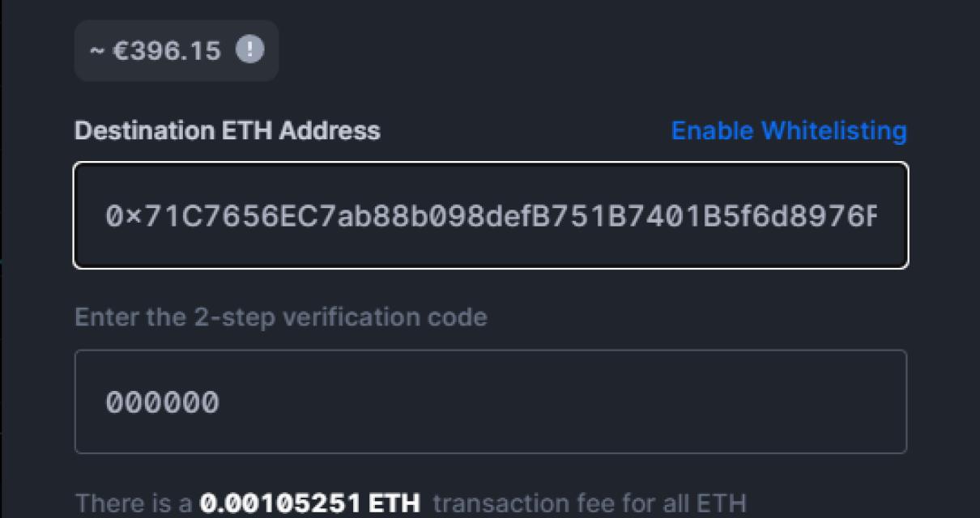Click the address starting with 0x71C7656
Screen dimensions: 980x518
coord(490,214)
